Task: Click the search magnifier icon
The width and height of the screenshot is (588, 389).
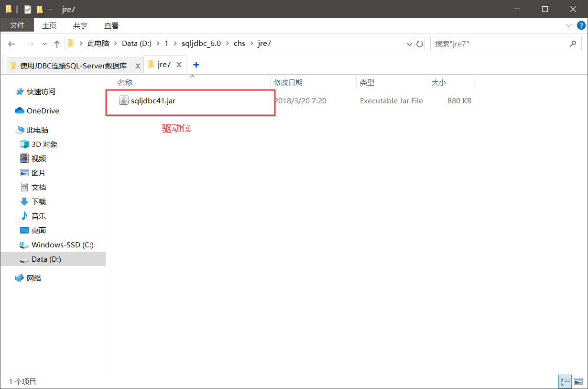Action: pos(573,44)
